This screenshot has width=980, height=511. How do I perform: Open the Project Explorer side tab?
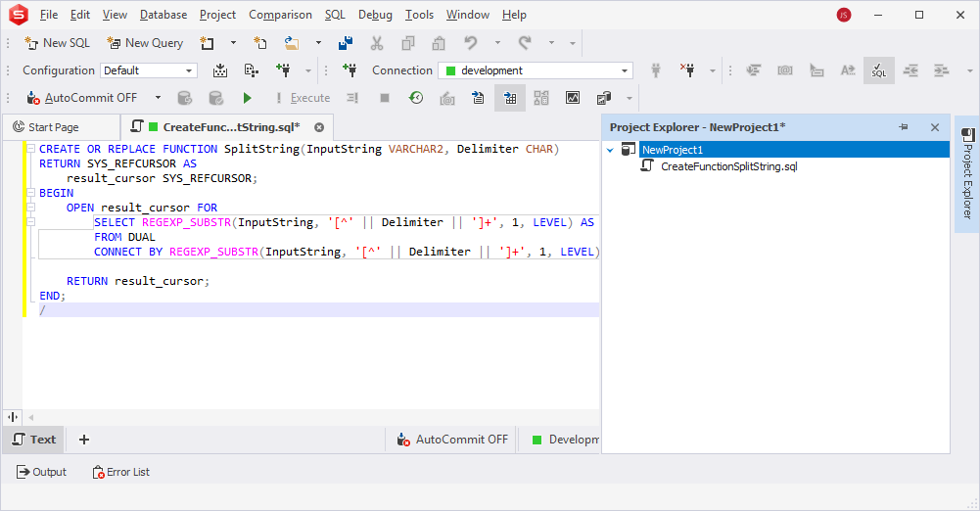(967, 173)
